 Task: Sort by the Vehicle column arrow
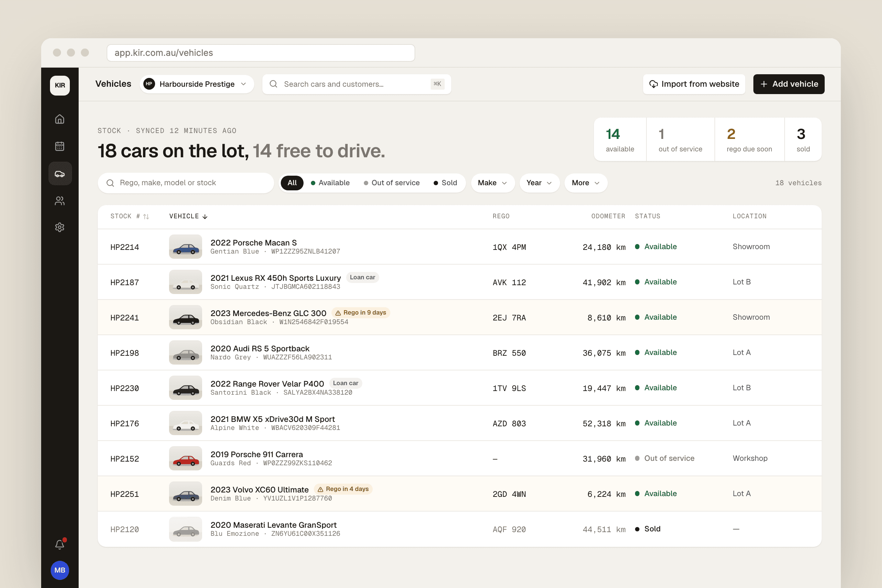205,216
